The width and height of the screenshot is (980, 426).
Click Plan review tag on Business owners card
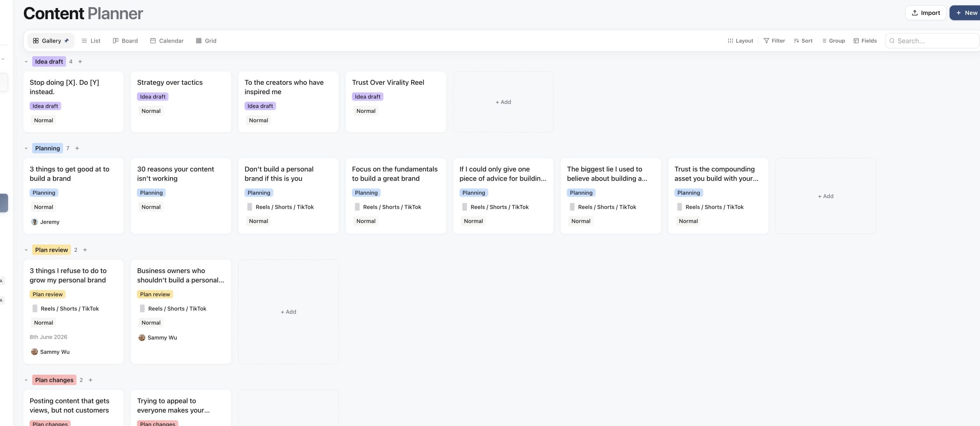(155, 294)
